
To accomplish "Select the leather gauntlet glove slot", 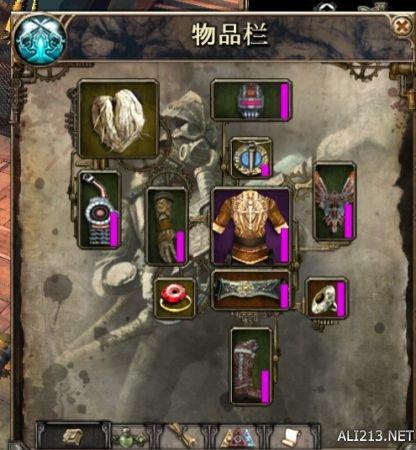I will 167,226.
